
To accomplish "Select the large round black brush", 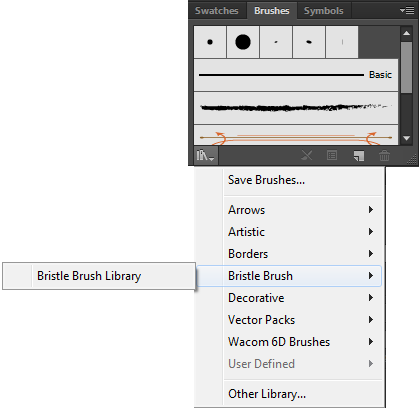I will (243, 42).
